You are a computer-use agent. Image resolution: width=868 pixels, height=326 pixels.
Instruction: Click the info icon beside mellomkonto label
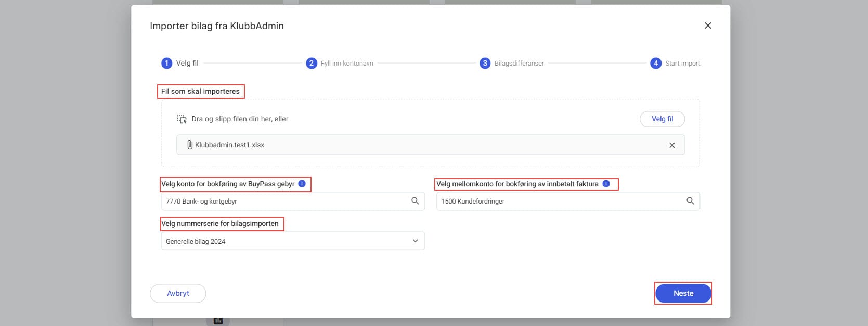coord(606,184)
